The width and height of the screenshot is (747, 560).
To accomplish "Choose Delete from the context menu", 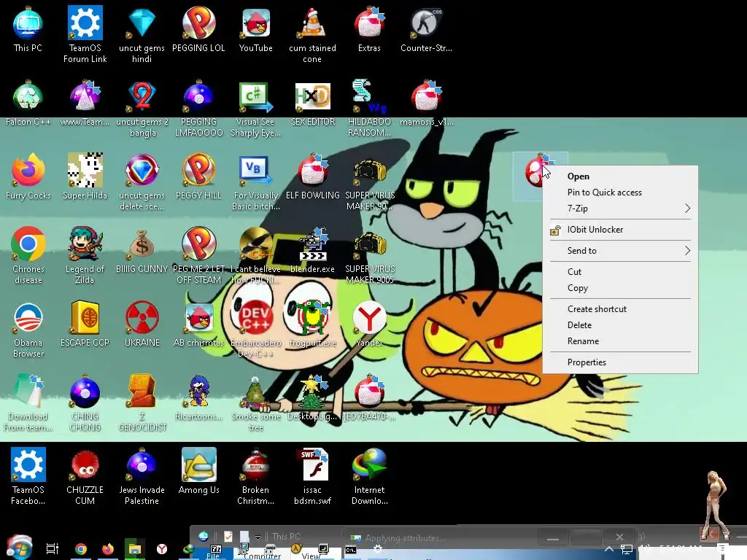I will coord(620,325).
